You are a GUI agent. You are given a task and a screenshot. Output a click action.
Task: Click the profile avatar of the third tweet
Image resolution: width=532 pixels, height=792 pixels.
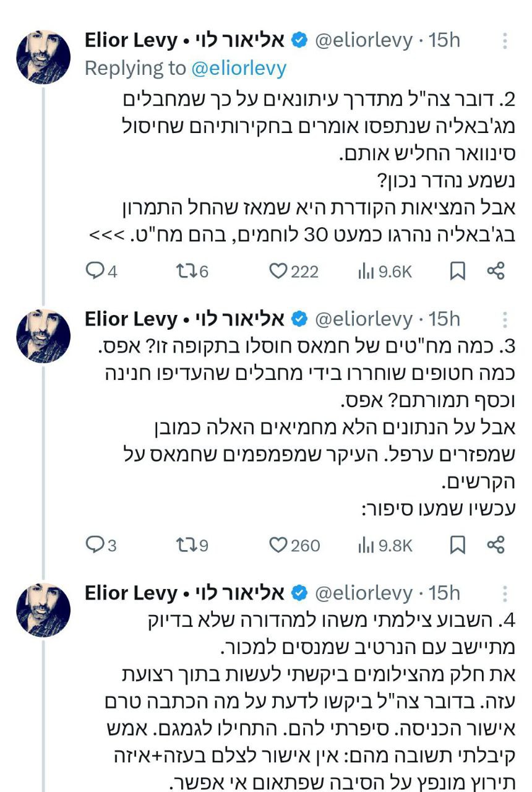click(43, 609)
